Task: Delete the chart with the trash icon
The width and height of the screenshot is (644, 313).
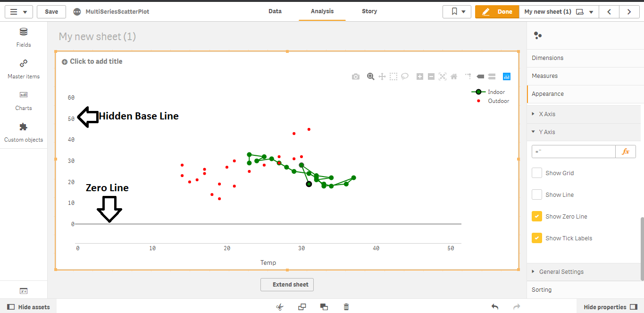Action: (346, 307)
